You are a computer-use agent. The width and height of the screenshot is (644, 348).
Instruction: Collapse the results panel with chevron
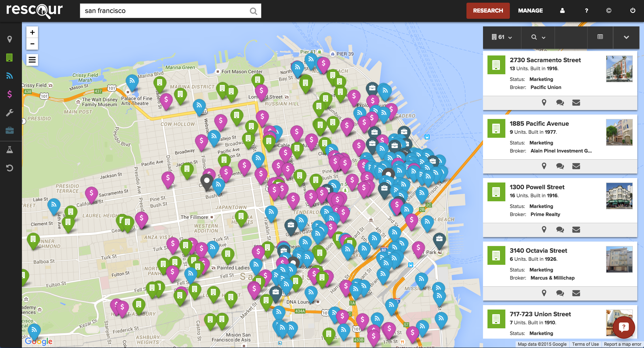[626, 37]
